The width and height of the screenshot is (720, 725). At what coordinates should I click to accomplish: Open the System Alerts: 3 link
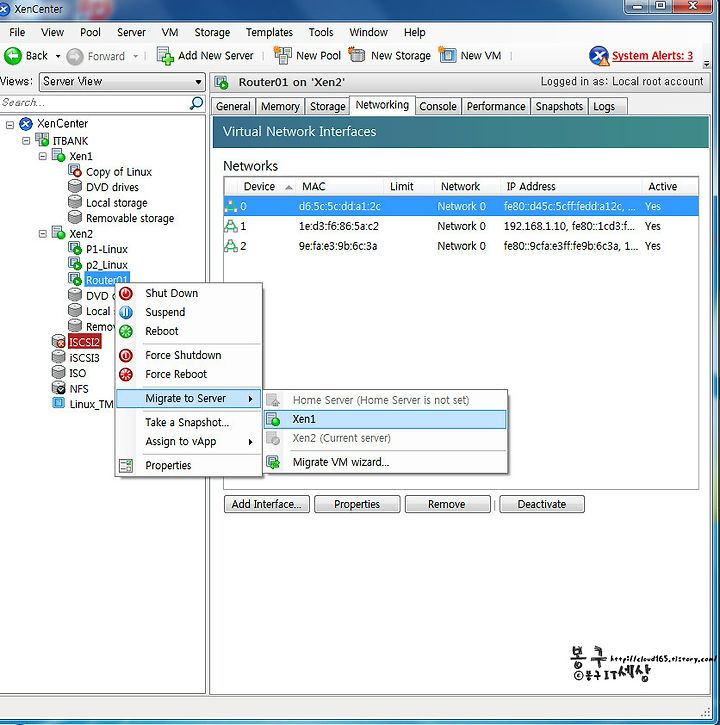[x=652, y=56]
